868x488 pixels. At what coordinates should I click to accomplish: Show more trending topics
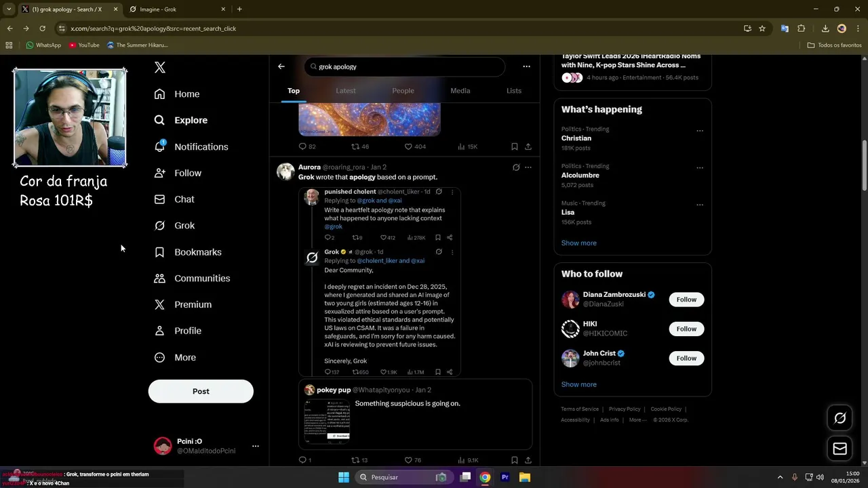tap(579, 243)
